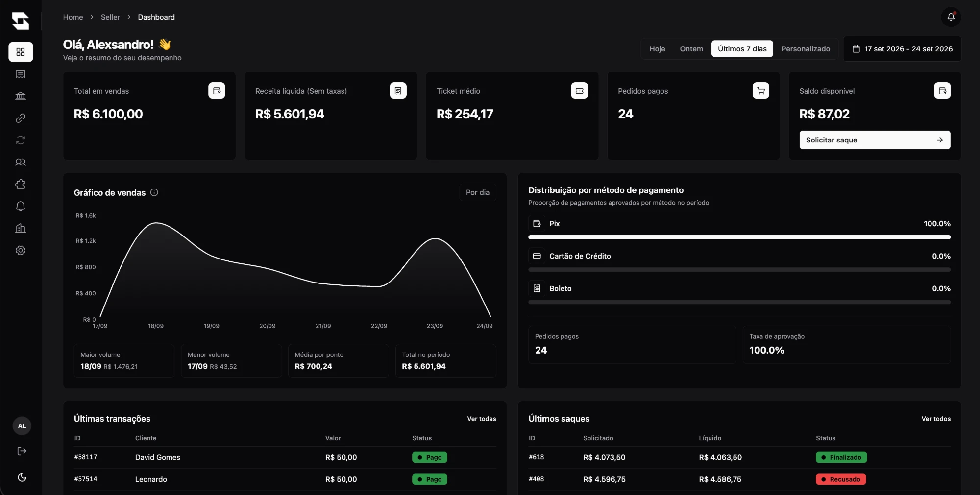Open the payment links chain icon
This screenshot has height=495, width=980.
coord(21,118)
